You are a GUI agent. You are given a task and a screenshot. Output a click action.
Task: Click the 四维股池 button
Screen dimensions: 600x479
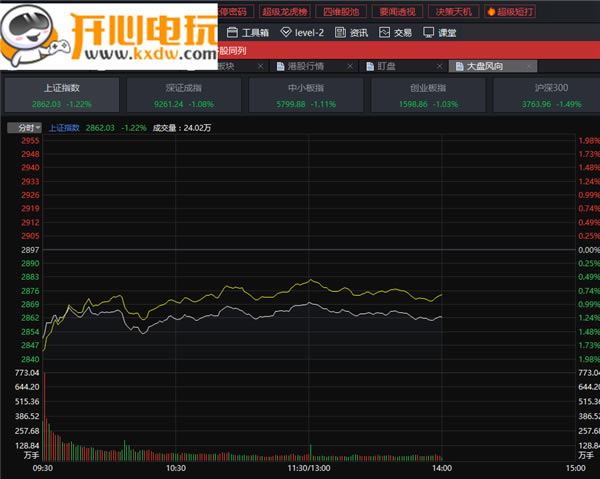click(343, 12)
